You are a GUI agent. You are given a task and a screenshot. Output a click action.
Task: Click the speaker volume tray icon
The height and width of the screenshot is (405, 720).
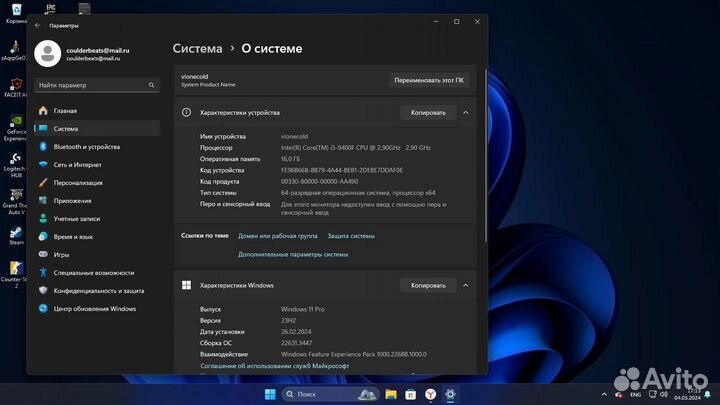[664, 394]
